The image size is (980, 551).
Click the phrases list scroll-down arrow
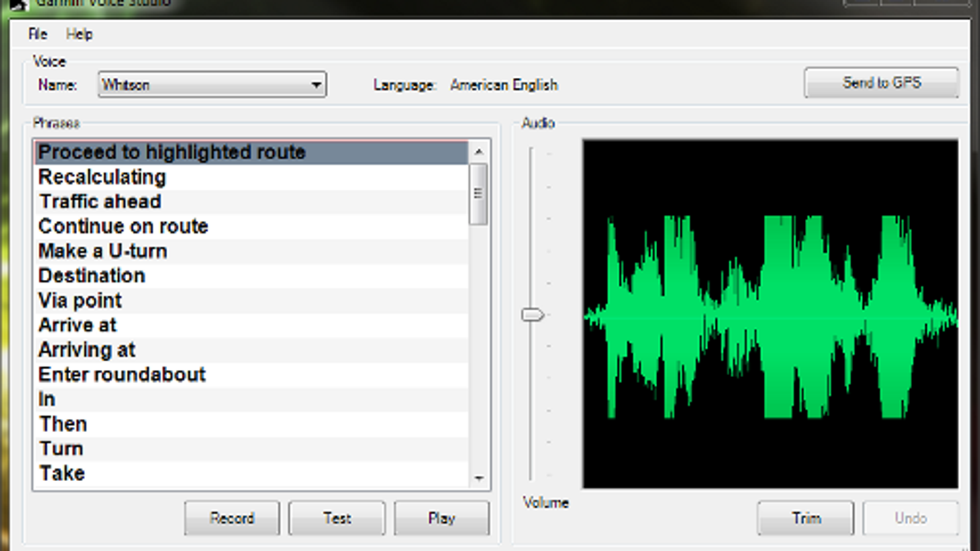[479, 478]
